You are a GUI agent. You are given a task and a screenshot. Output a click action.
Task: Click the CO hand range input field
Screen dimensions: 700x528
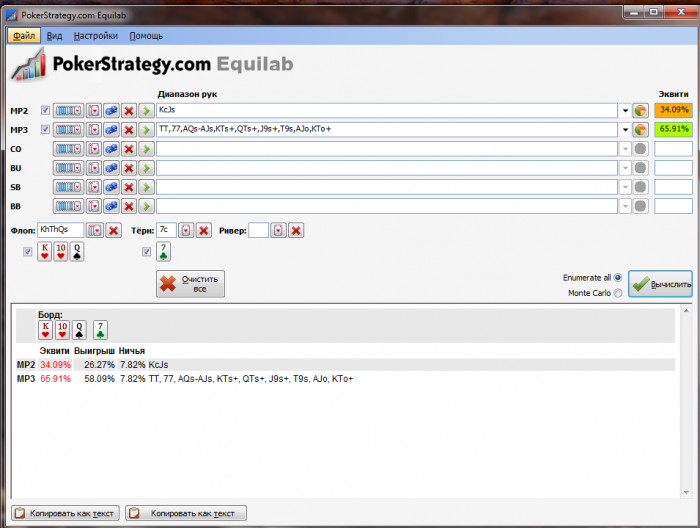pyautogui.click(x=387, y=149)
